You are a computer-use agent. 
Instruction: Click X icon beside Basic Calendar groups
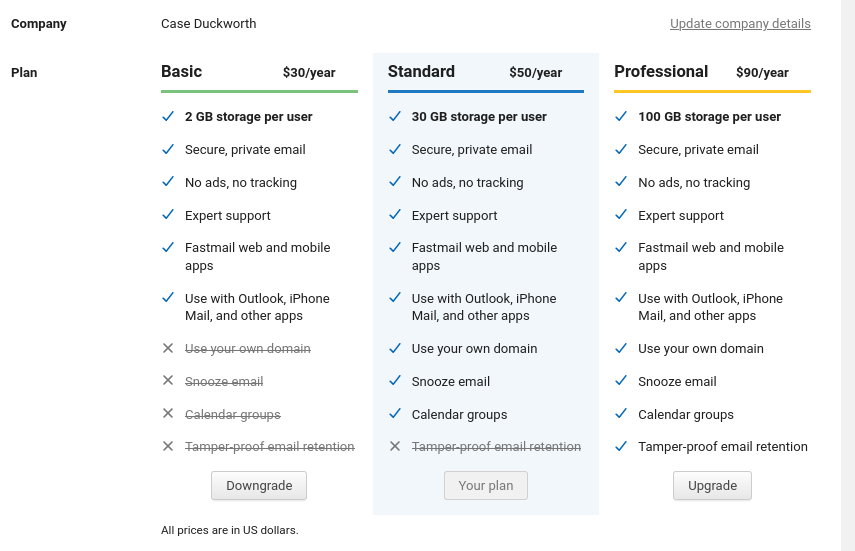click(x=168, y=414)
